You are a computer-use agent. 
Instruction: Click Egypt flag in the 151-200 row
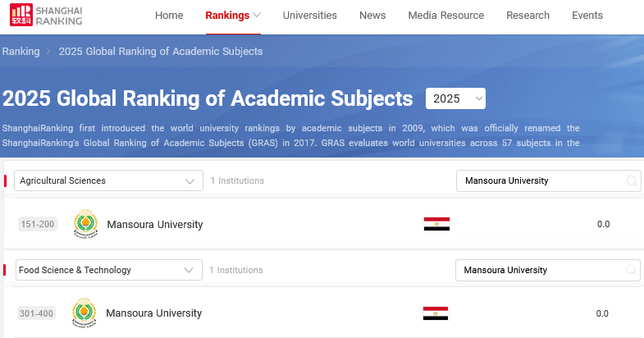point(436,224)
